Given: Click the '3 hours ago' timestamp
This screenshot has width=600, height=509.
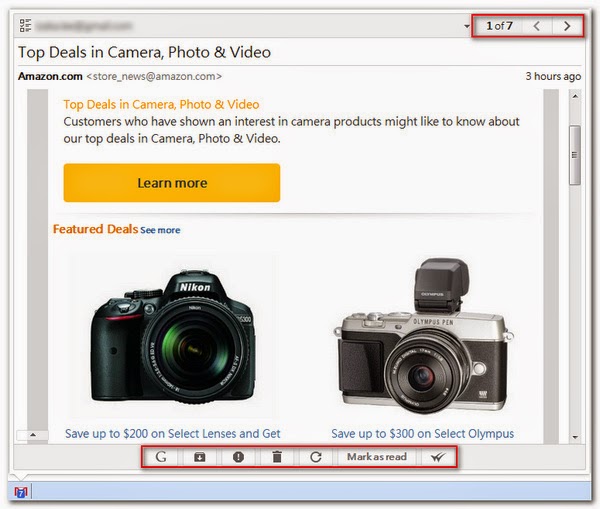Looking at the screenshot, I should [553, 76].
